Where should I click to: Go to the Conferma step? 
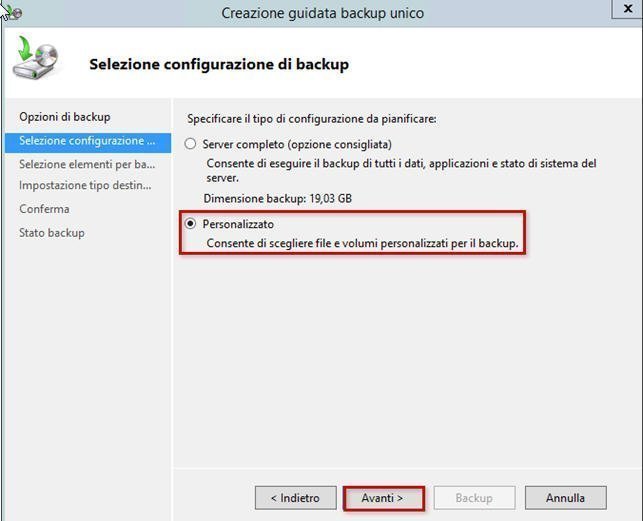pyautogui.click(x=44, y=209)
